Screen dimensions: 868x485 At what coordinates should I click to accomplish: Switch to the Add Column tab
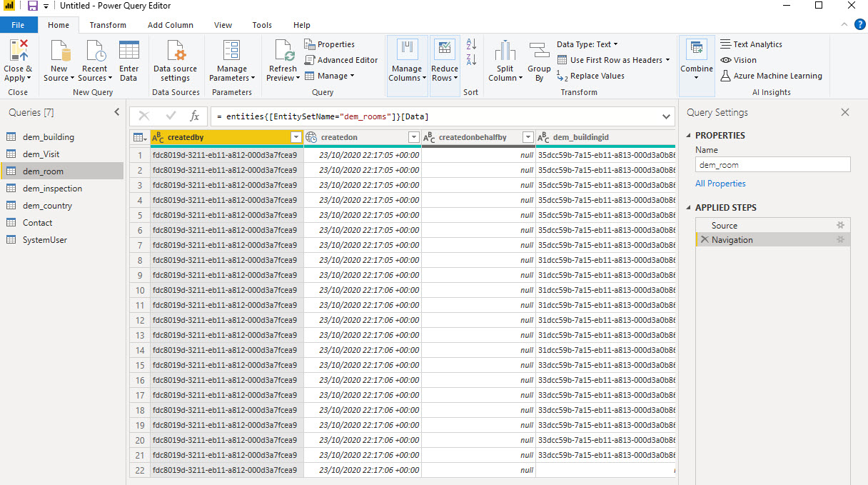coord(171,25)
